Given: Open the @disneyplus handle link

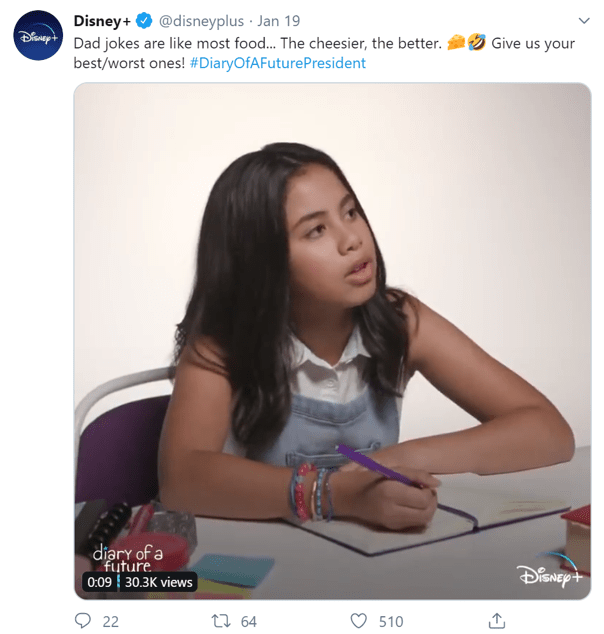Looking at the screenshot, I should click(201, 21).
